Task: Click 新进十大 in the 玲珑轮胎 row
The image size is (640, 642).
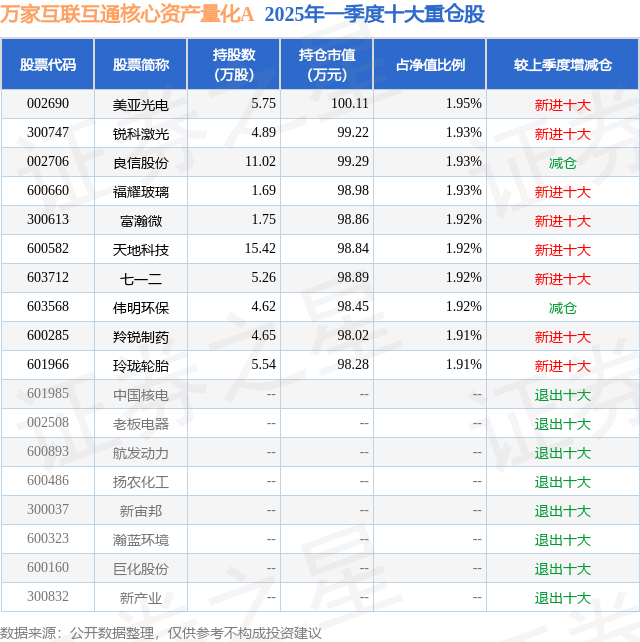Action: coord(562,366)
